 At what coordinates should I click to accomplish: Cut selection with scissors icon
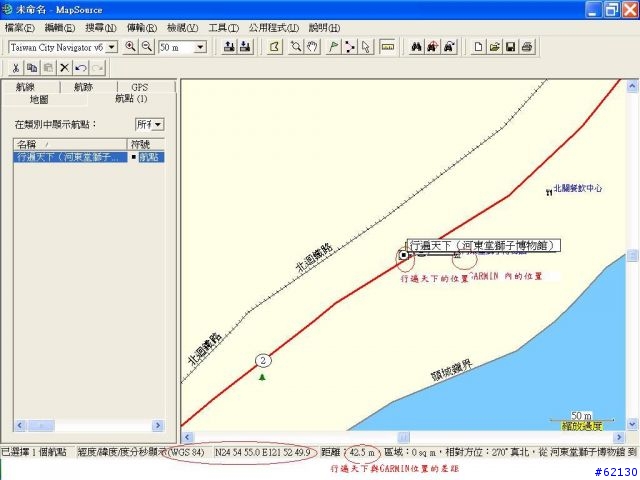[x=16, y=68]
